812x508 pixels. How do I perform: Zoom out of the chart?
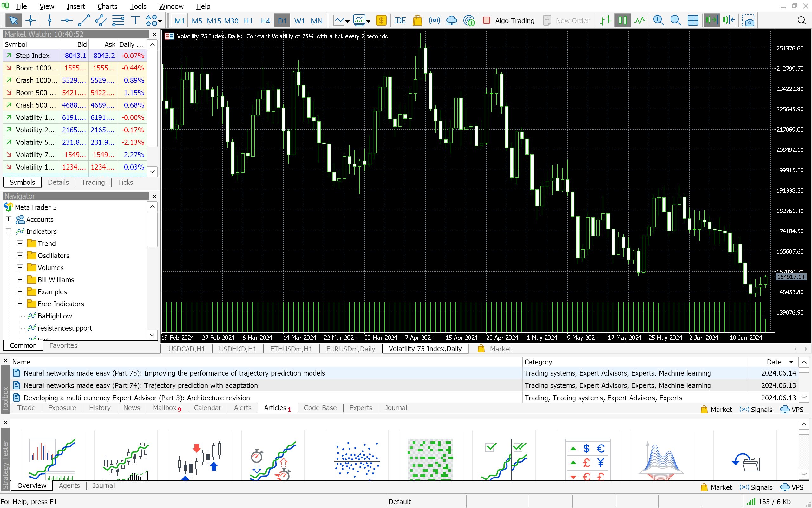coord(675,21)
